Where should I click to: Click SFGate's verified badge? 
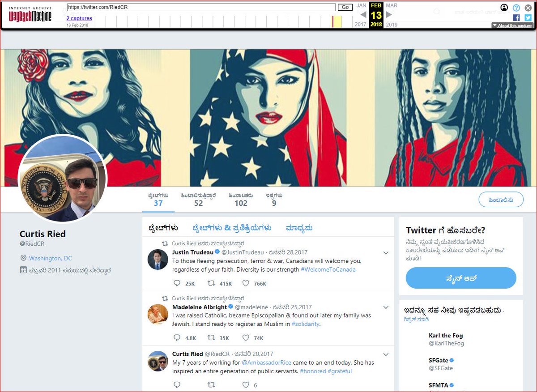(x=452, y=360)
